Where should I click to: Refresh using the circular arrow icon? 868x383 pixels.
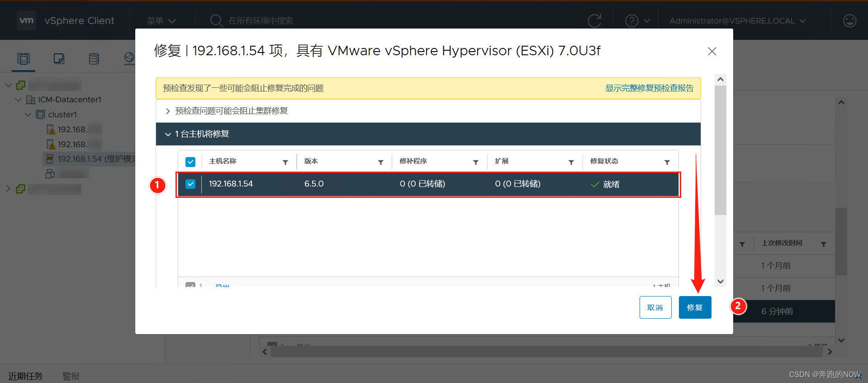tap(594, 21)
